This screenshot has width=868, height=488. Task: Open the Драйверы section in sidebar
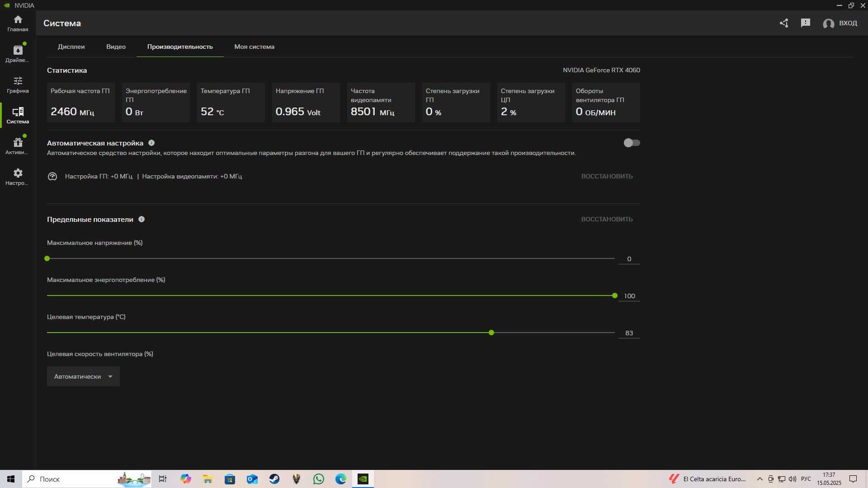[18, 54]
